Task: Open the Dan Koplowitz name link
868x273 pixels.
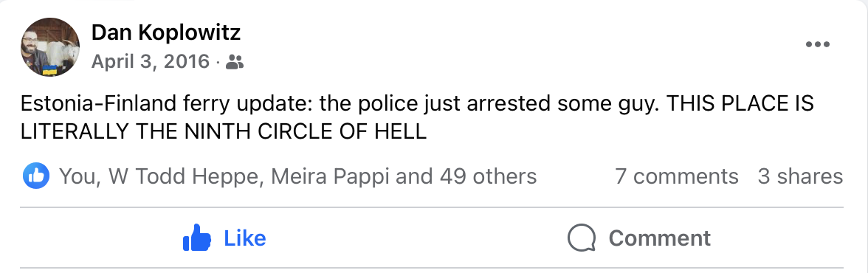Action: coord(166,33)
